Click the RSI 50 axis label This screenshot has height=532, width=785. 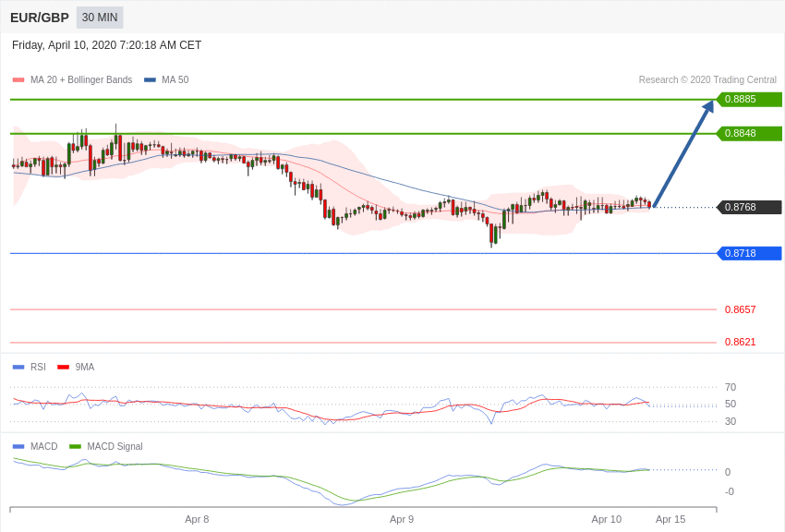tap(731, 404)
